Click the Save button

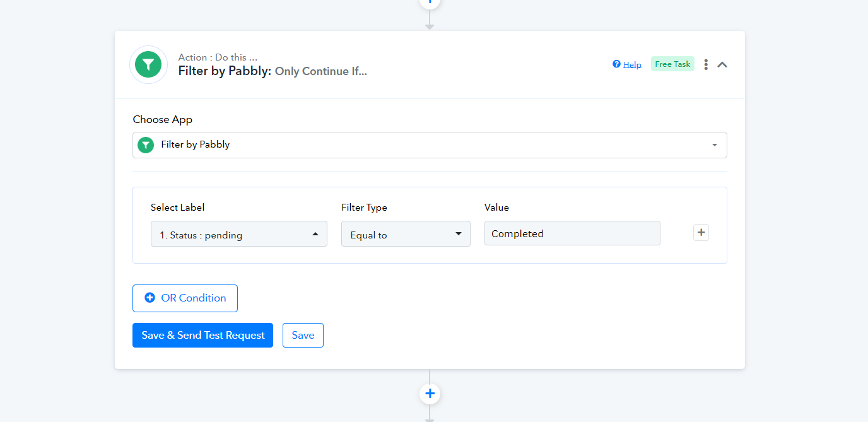click(303, 336)
